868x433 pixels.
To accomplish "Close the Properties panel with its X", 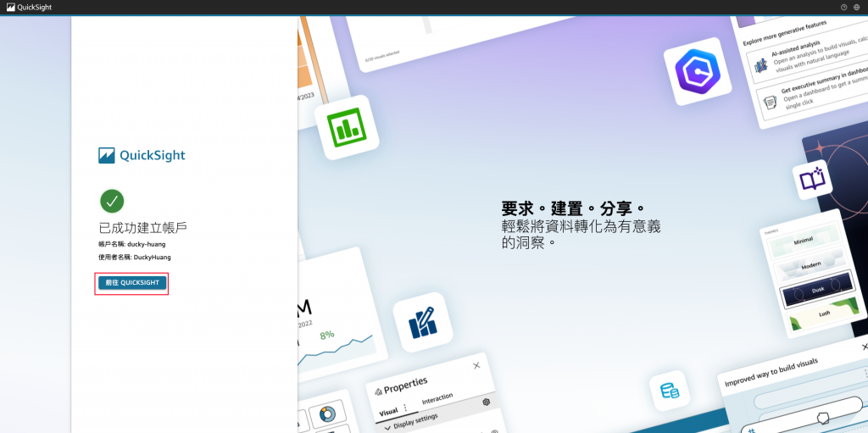I will (476, 365).
